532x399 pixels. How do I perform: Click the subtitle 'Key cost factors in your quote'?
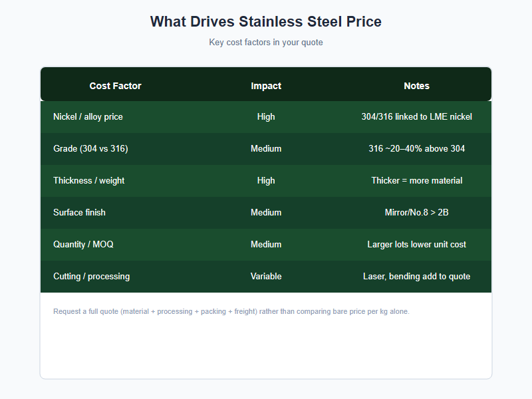(x=265, y=43)
